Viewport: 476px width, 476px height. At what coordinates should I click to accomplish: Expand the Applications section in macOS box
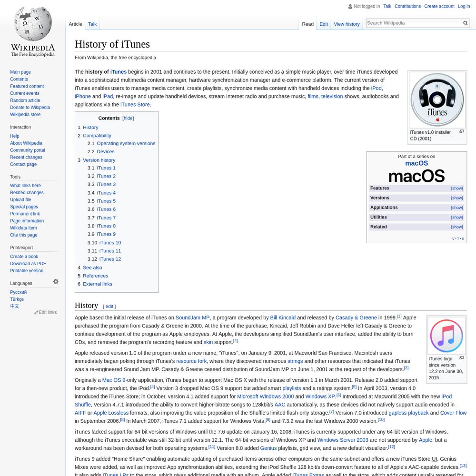(457, 208)
